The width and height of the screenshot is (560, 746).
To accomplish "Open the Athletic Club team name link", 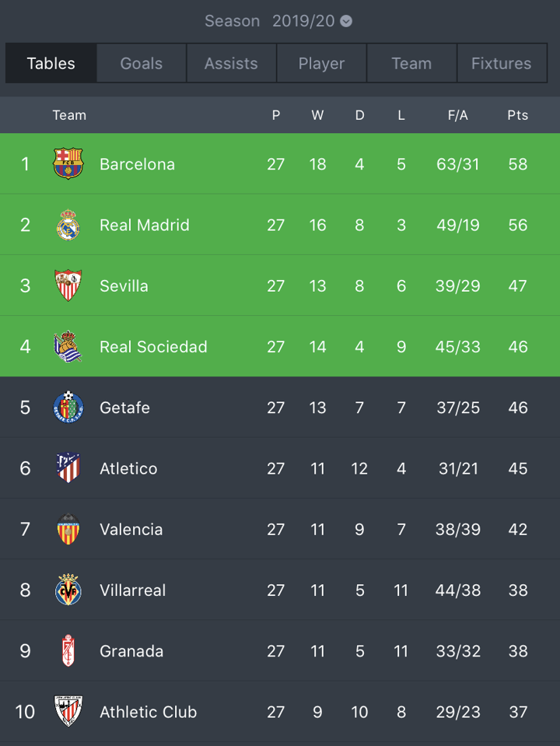I will (x=148, y=712).
